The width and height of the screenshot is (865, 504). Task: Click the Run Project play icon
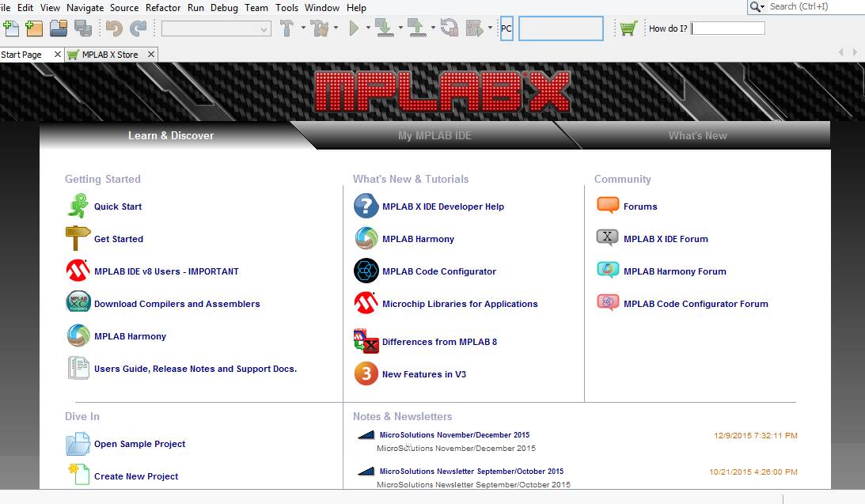(354, 28)
